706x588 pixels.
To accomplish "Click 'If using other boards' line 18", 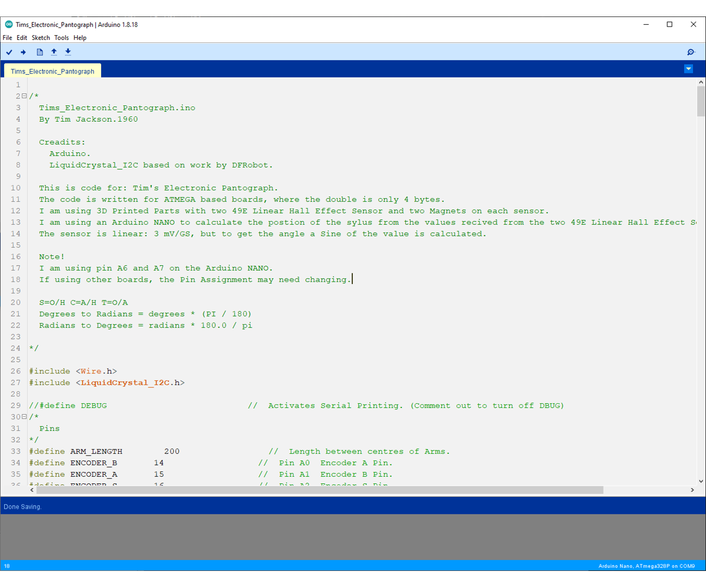I will tap(195, 280).
